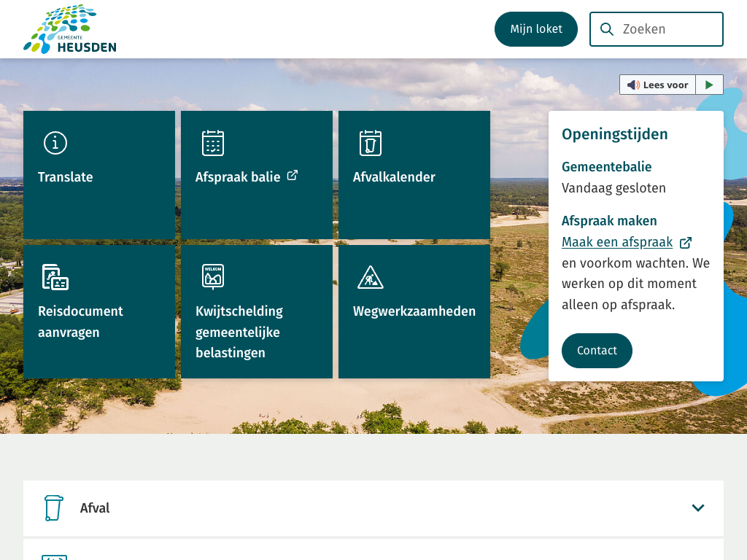Open the Translate tile label

point(66,177)
